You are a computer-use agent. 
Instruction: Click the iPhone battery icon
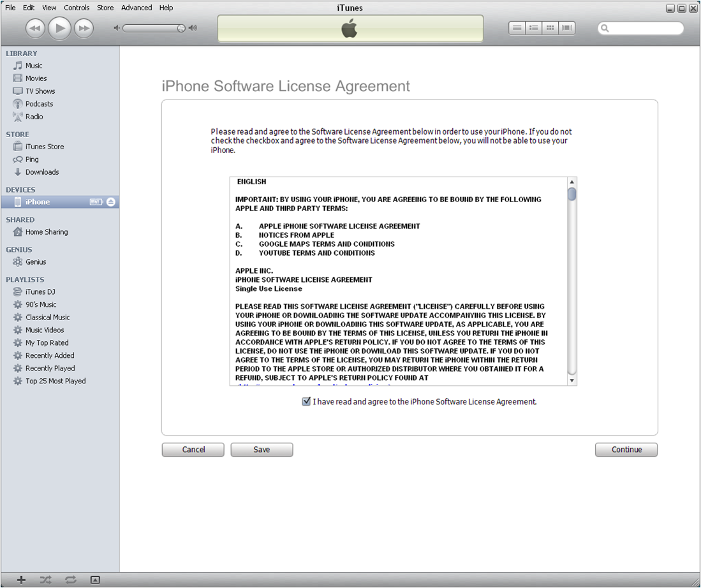pyautogui.click(x=96, y=202)
